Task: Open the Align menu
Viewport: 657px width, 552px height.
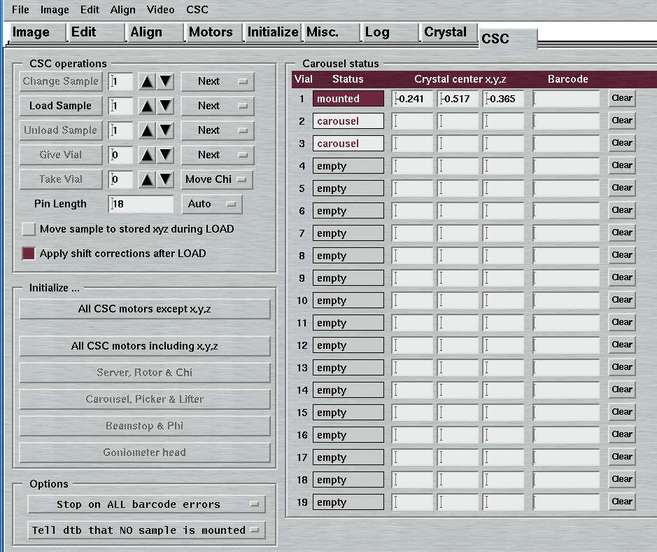Action: (x=123, y=9)
